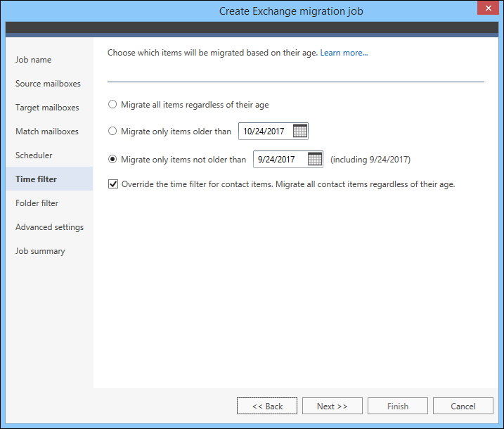Click the Next >> button
This screenshot has height=429, width=504.
click(332, 406)
